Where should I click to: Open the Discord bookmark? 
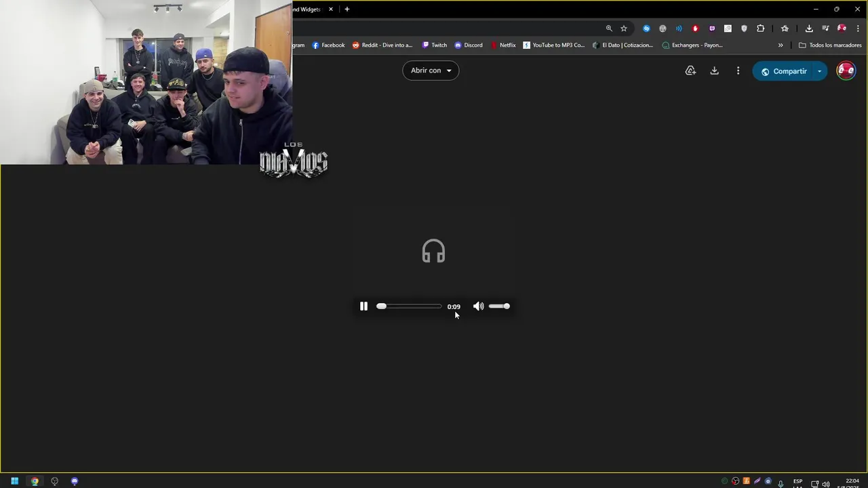point(469,45)
